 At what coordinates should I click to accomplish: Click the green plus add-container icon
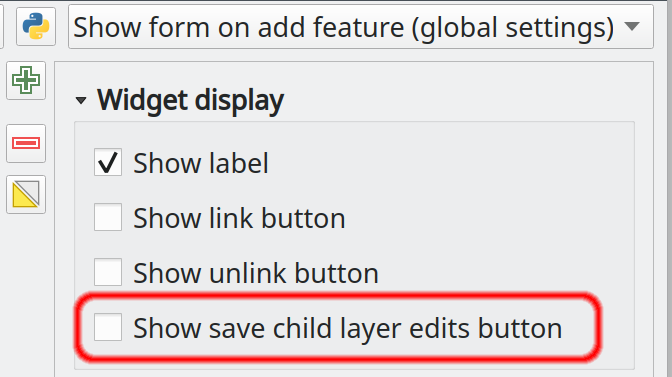tap(26, 80)
